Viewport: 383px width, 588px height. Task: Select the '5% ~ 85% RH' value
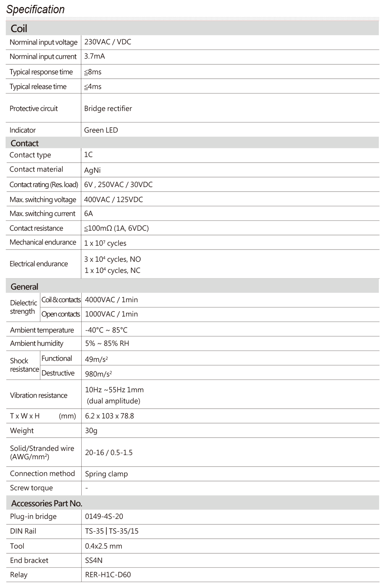pyautogui.click(x=107, y=343)
